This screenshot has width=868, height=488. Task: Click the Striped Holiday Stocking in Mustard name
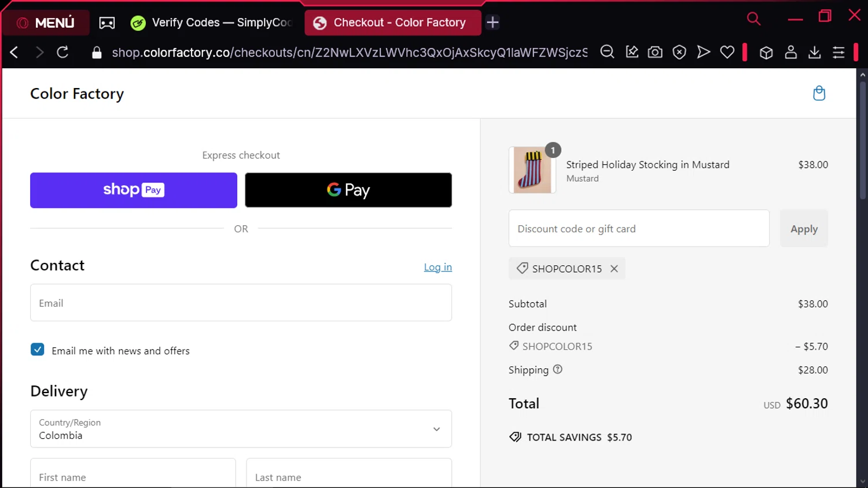click(648, 164)
